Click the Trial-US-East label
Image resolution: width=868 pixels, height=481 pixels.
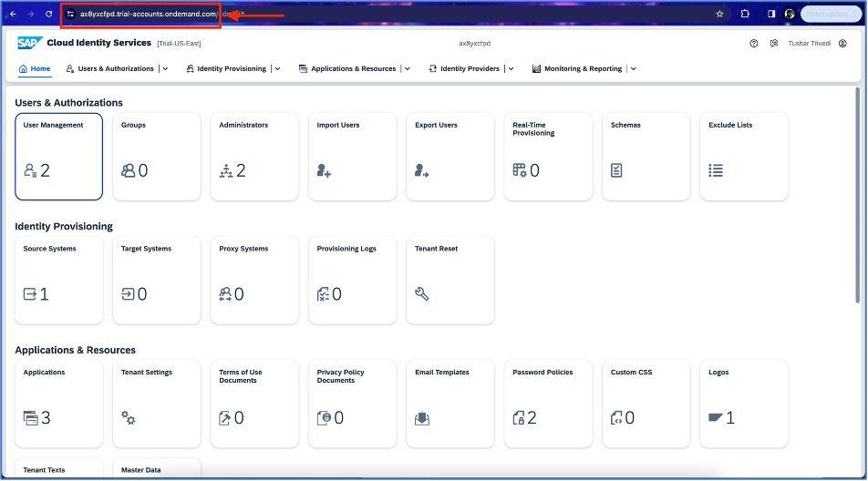click(179, 43)
